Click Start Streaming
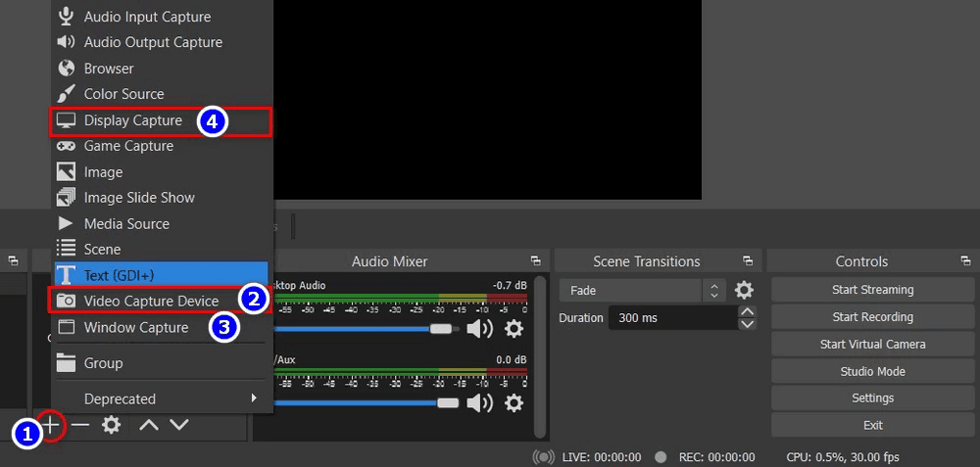This screenshot has width=980, height=467. tap(872, 290)
